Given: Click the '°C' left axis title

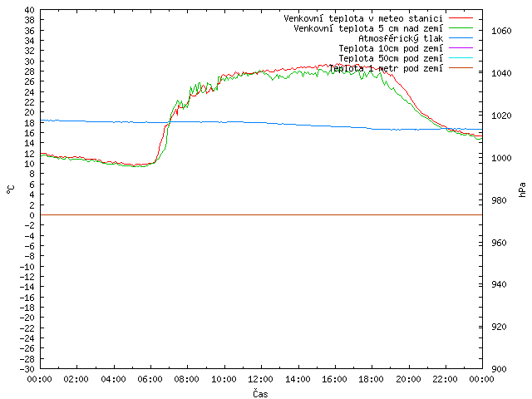Looking at the screenshot, I should 11,190.
